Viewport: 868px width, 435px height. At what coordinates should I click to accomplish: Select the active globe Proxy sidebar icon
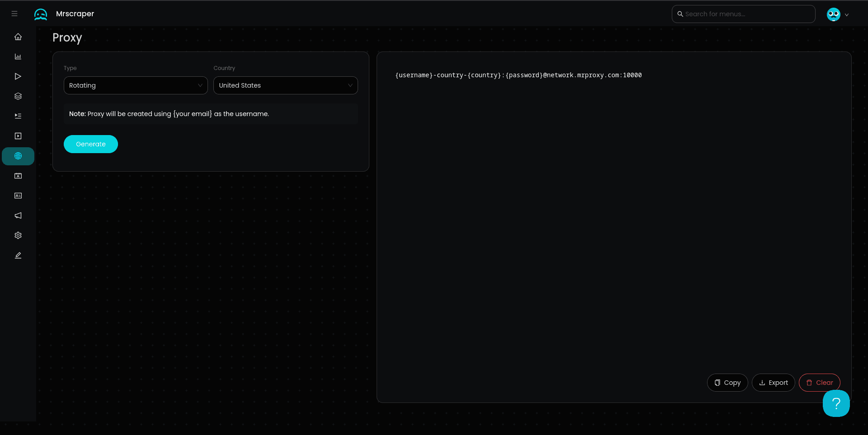click(18, 156)
